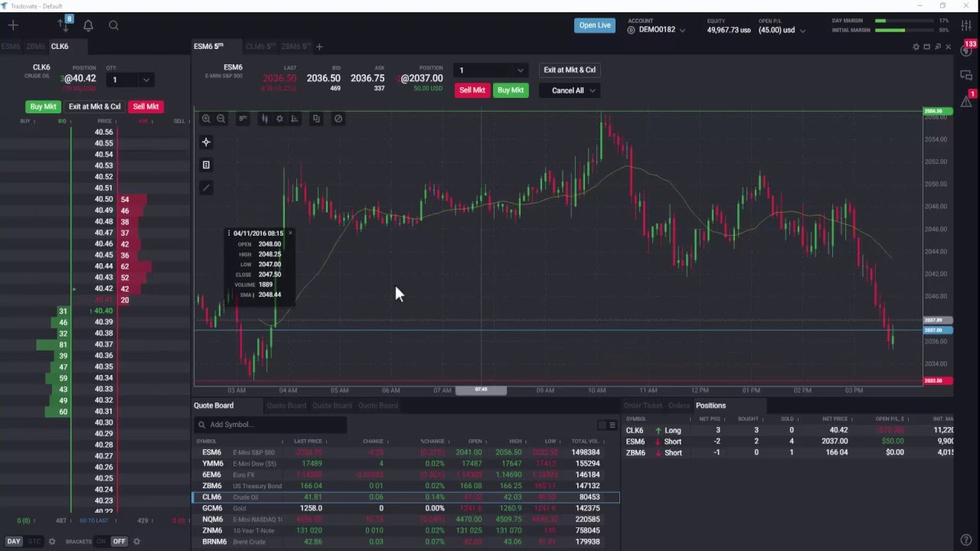Open the chat bubbles icon in right sidebar
This screenshot has height=551, width=980.
tap(966, 75)
